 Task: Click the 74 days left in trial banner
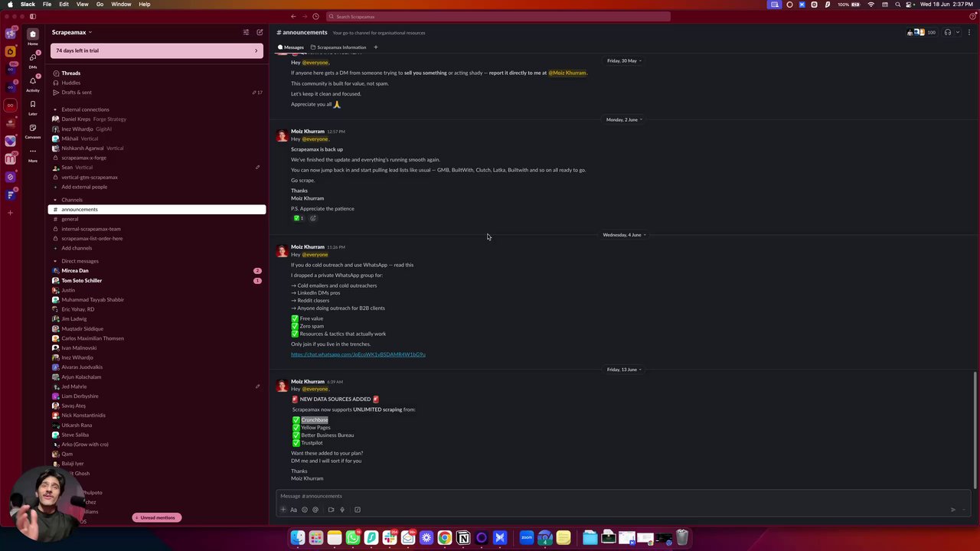157,51
